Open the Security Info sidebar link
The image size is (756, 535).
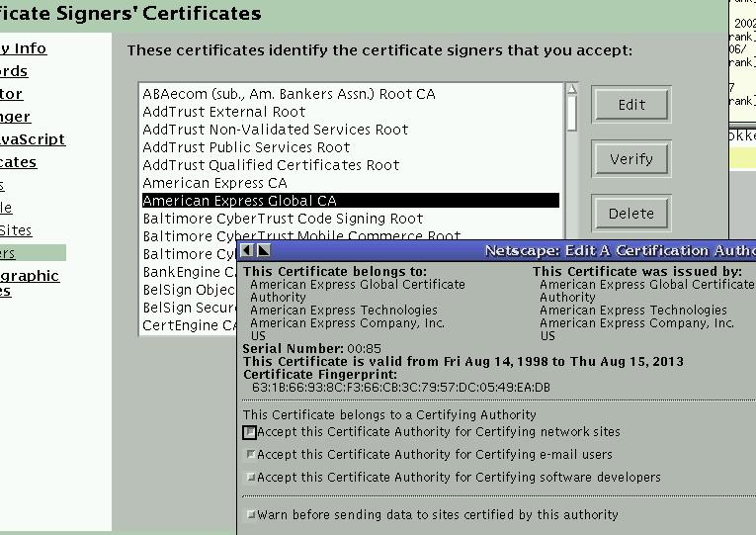coord(23,48)
